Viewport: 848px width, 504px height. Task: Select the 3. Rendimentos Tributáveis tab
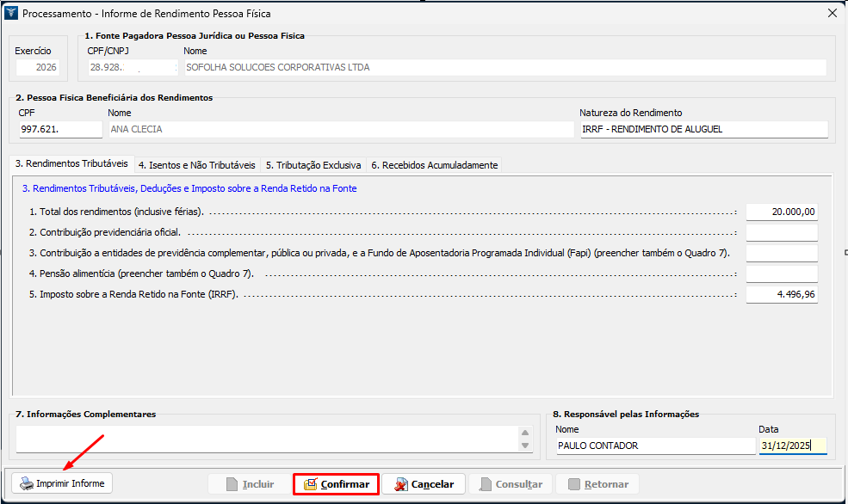pos(71,163)
